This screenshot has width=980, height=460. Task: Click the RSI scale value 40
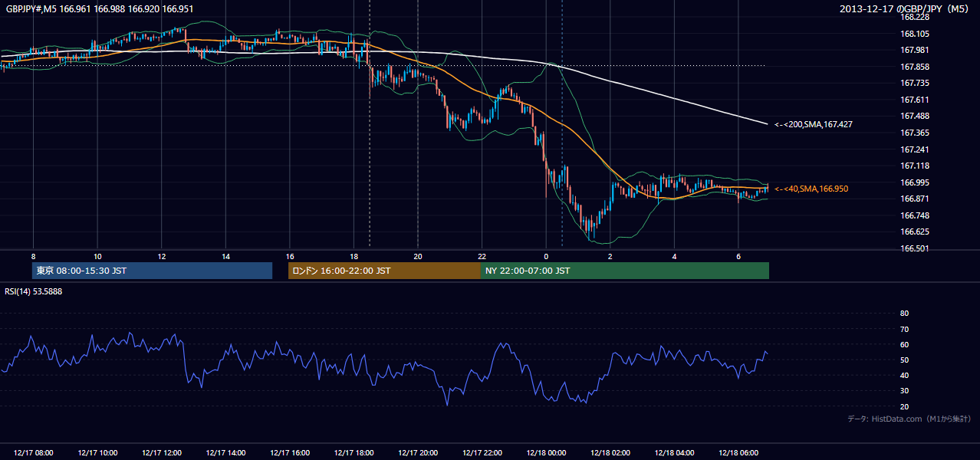pyautogui.click(x=904, y=375)
